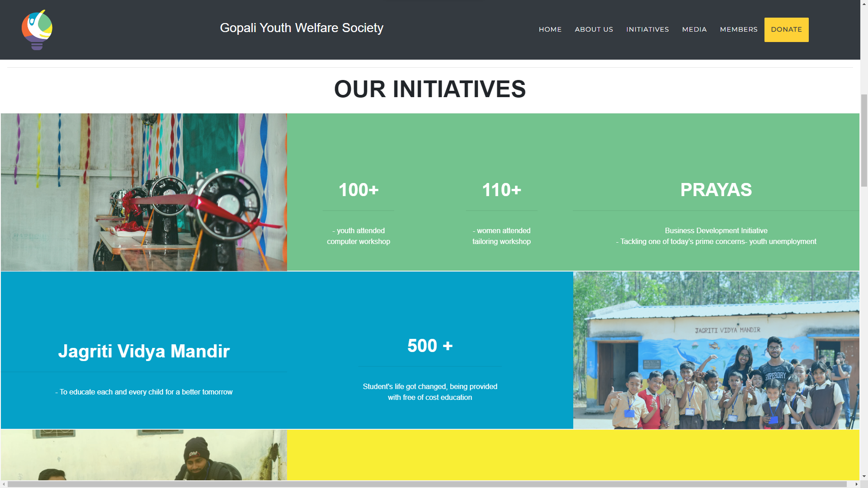Click the horizontal scrollbar left arrow
The image size is (868, 488).
(x=4, y=484)
